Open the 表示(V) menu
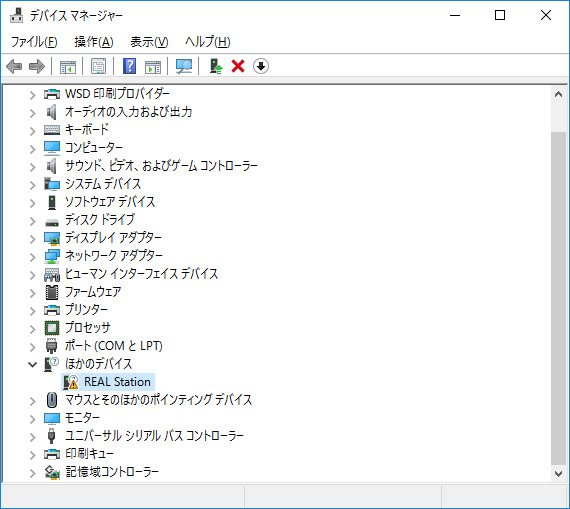570x509 pixels. 149,42
